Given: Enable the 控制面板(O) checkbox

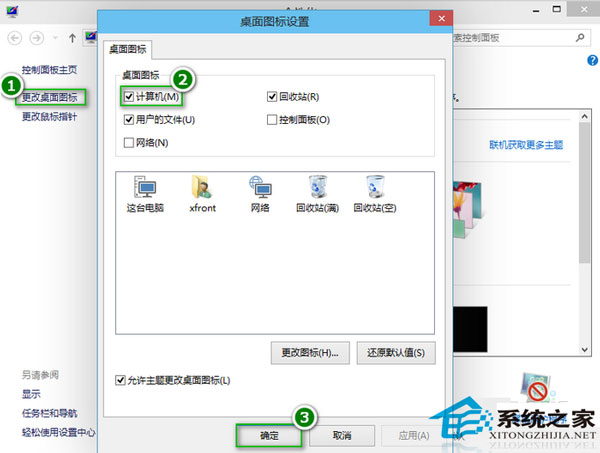Looking at the screenshot, I should coord(272,120).
